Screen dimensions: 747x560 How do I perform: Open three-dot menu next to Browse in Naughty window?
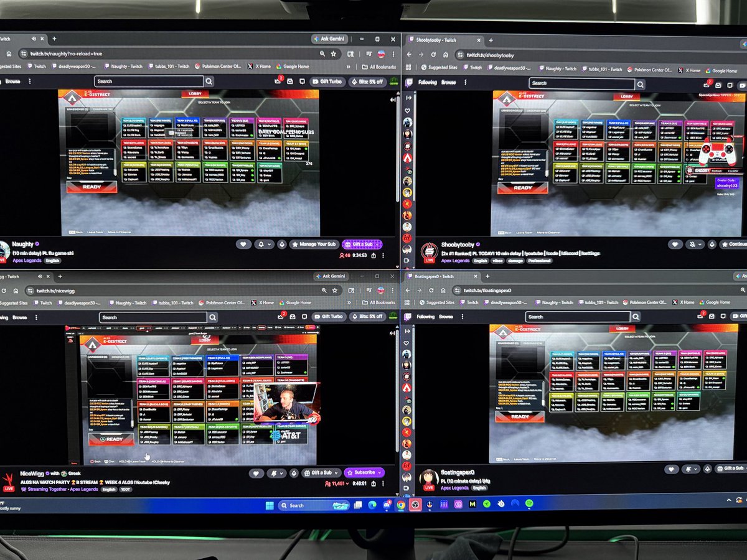pos(29,82)
